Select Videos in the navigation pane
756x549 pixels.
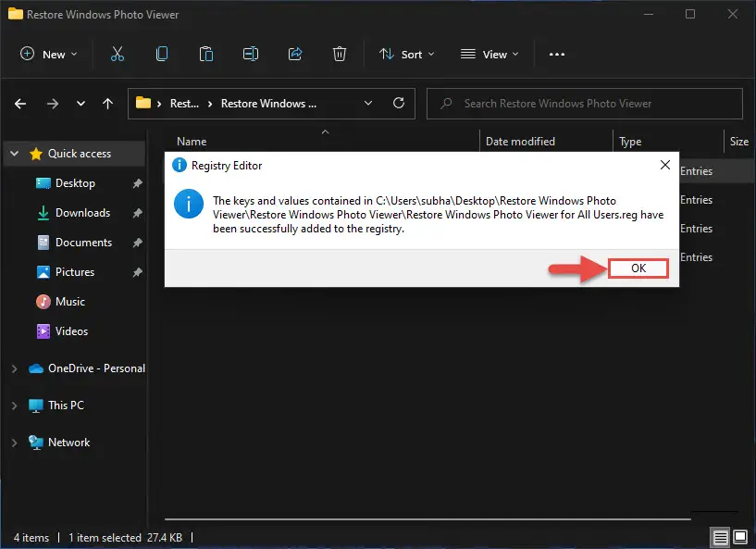click(71, 331)
